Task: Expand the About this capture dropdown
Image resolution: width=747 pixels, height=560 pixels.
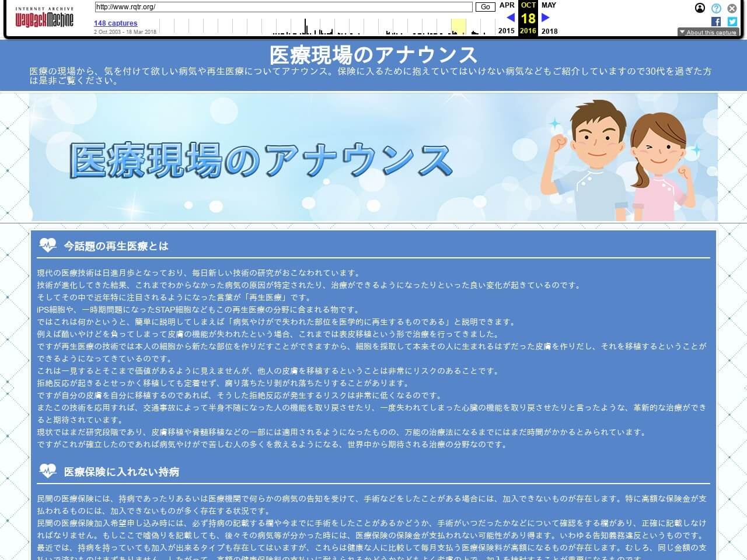Action: coord(708,32)
